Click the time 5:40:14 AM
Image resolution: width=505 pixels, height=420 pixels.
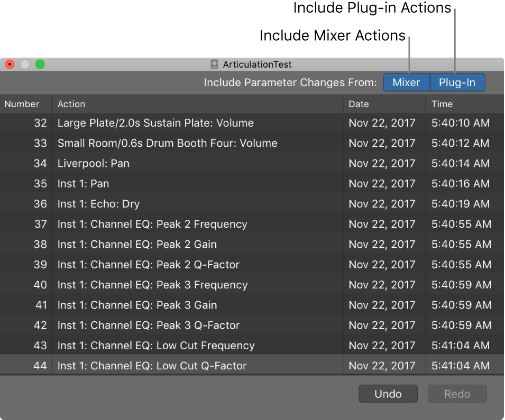tap(461, 163)
